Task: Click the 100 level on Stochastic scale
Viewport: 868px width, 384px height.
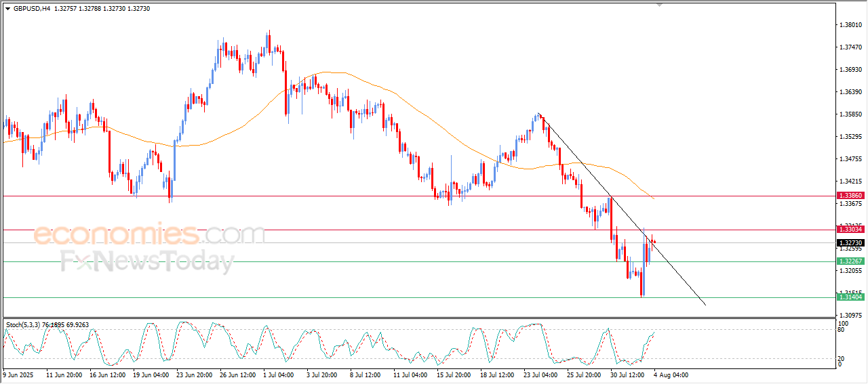Action: pyautogui.click(x=844, y=324)
